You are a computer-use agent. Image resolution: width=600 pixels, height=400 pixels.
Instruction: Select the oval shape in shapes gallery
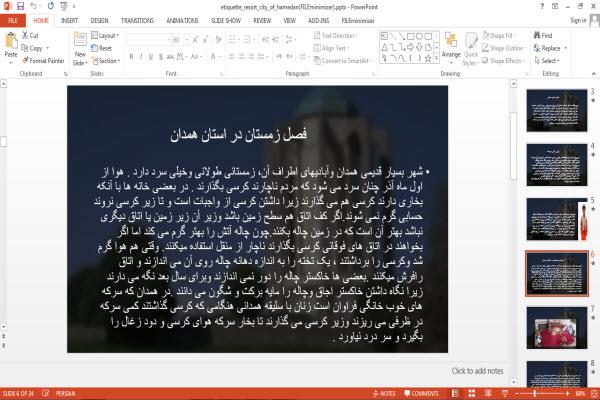point(420,36)
